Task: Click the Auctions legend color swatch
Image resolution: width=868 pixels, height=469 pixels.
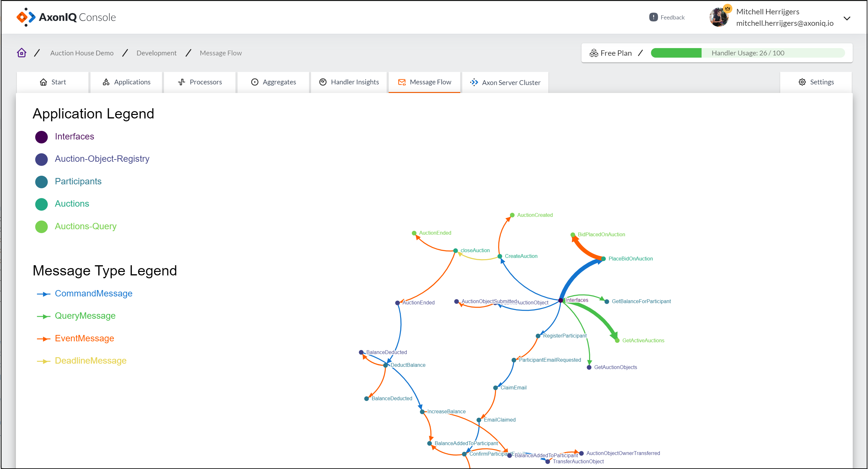Action: [x=41, y=204]
